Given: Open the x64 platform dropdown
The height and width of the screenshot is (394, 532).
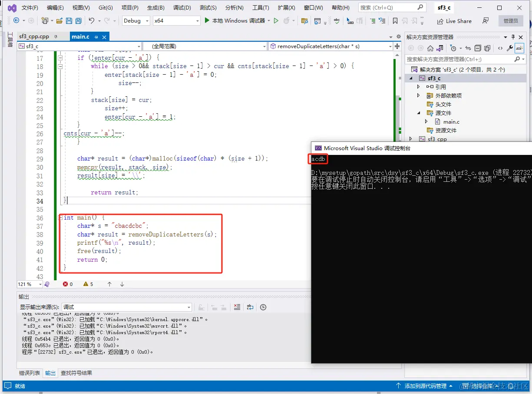Looking at the screenshot, I should (177, 20).
